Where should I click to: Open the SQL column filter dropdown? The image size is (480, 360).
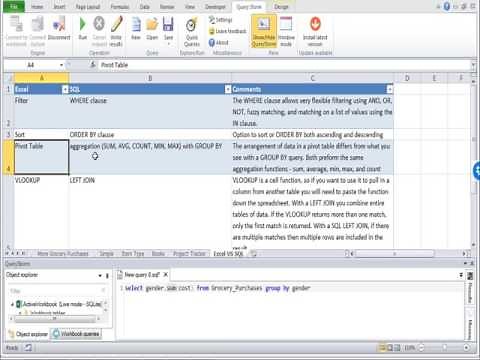[228, 89]
